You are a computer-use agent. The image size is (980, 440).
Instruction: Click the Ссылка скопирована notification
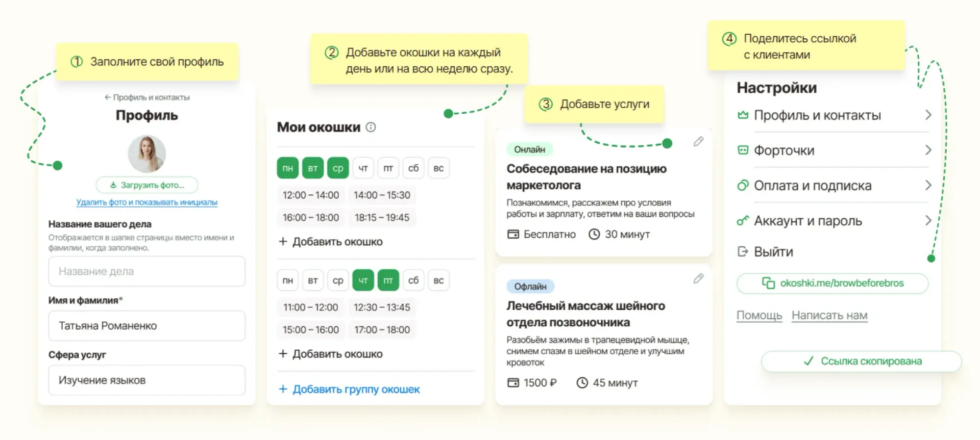click(861, 361)
